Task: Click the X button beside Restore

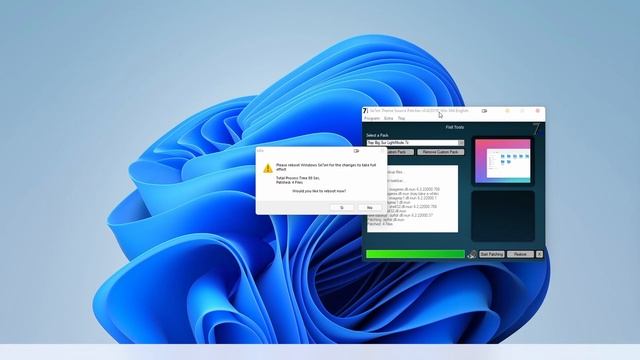Action: (x=539, y=254)
